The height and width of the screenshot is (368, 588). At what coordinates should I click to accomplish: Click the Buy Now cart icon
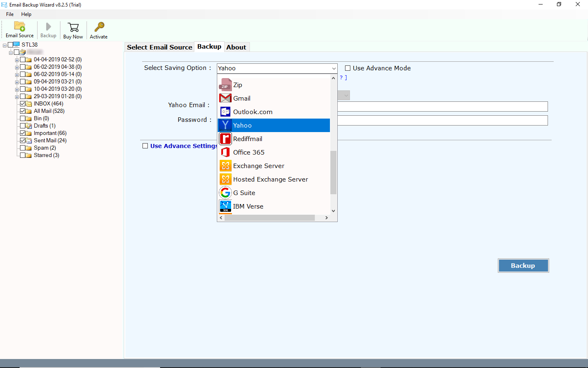pyautogui.click(x=73, y=27)
